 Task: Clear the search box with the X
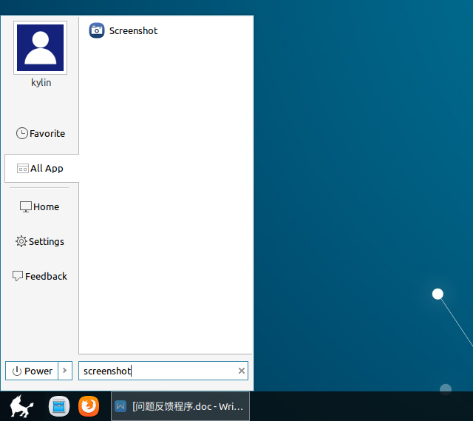242,371
